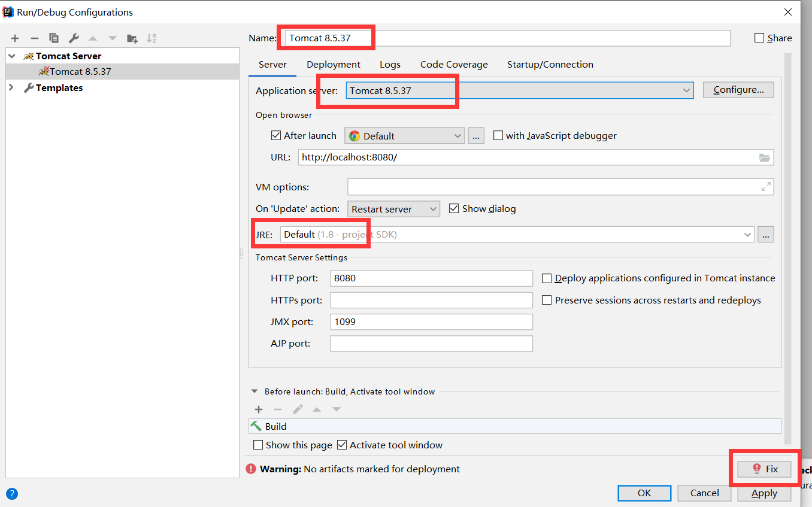Remove the selected configuration with the minus icon
This screenshot has width=812, height=507.
coord(34,38)
